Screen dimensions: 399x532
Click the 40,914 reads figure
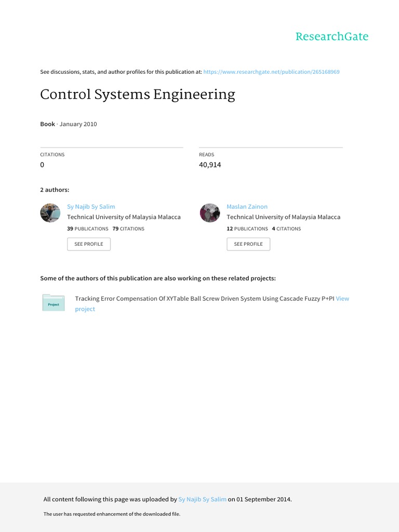210,165
